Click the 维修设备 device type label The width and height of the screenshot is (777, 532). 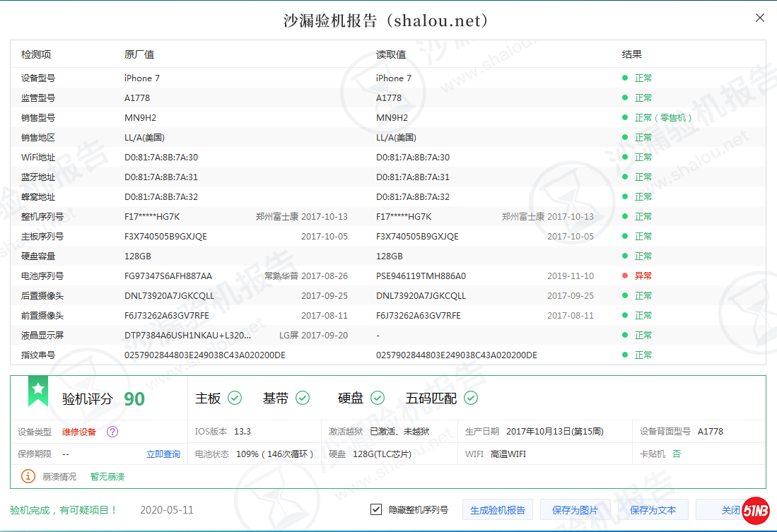pos(78,432)
